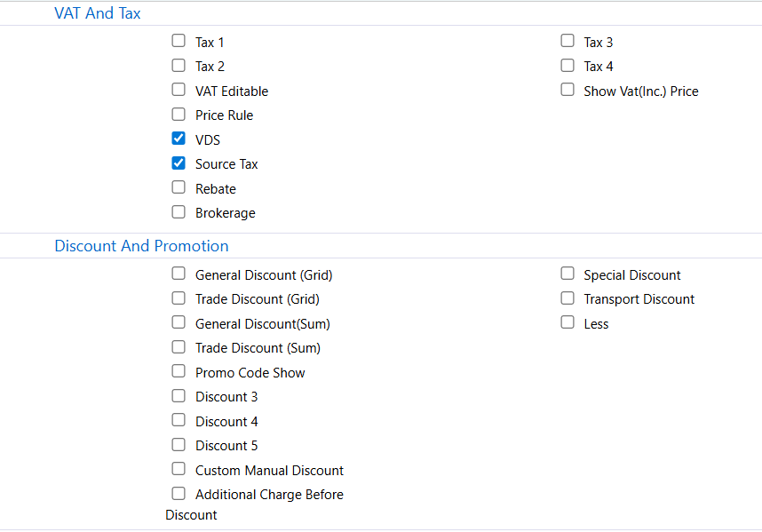
Task: Enable the Brokerage option
Action: point(179,211)
